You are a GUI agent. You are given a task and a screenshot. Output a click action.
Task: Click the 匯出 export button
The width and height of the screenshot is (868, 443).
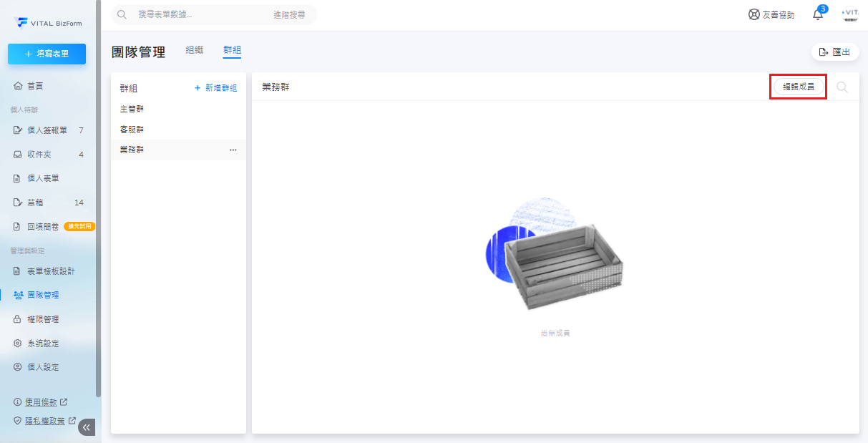834,52
